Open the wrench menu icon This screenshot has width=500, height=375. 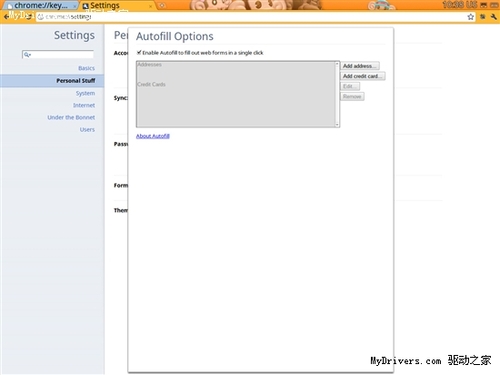pyautogui.click(x=493, y=17)
